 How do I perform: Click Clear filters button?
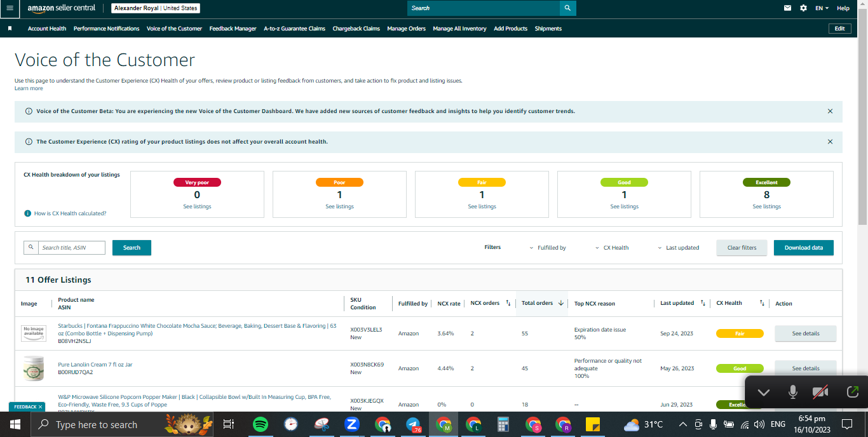(742, 248)
